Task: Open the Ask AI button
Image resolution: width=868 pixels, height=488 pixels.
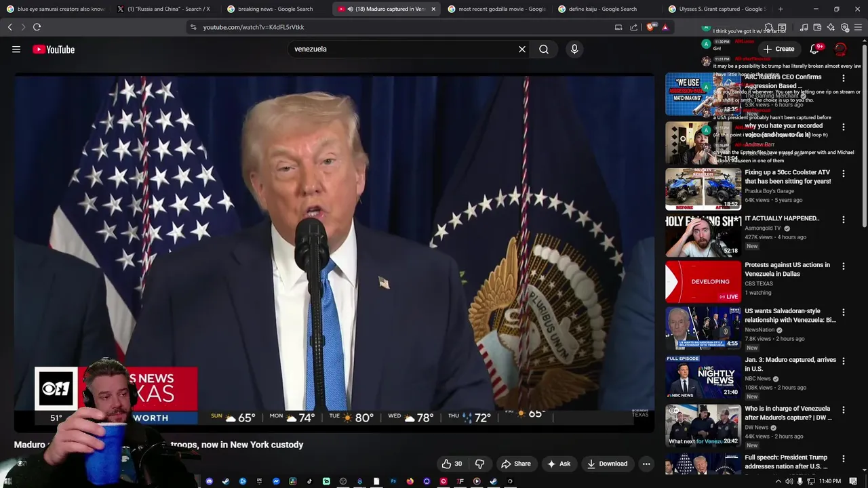Action: [559, 464]
